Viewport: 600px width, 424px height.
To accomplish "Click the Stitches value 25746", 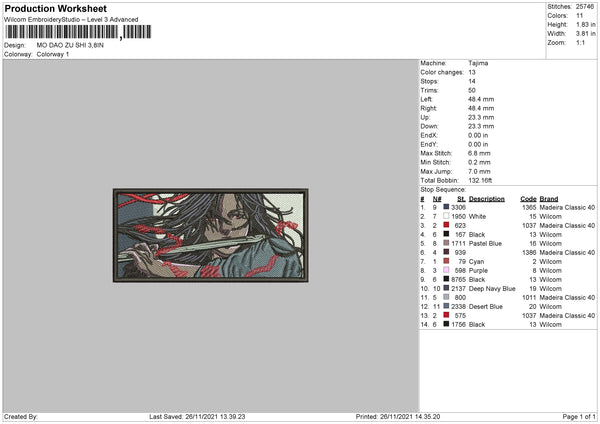I will (x=585, y=7).
